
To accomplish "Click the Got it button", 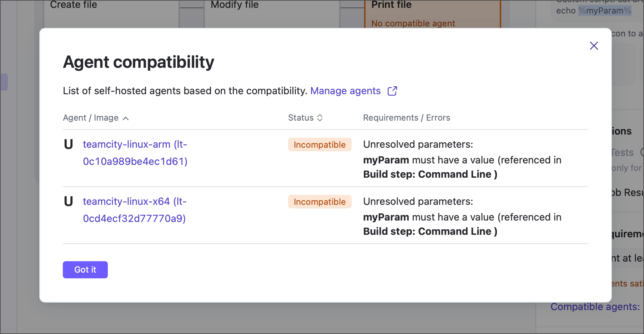I will coord(85,270).
